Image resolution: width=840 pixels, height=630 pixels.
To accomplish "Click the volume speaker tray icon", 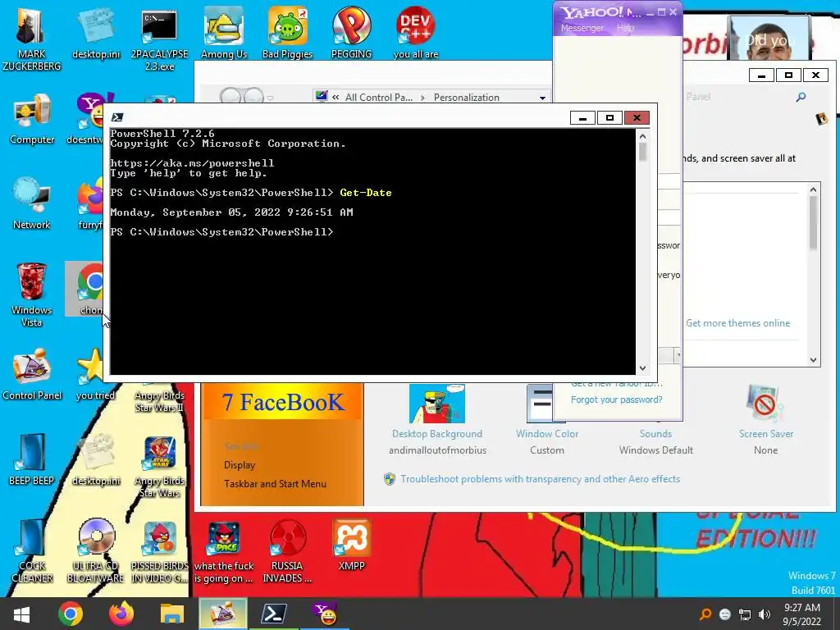I will click(765, 614).
